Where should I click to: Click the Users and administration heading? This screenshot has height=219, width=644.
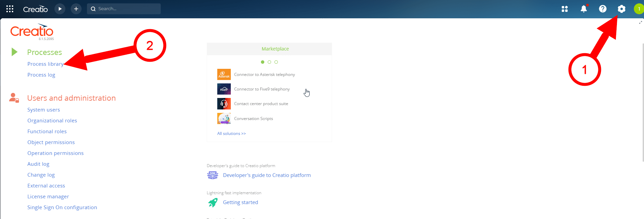pyautogui.click(x=71, y=98)
